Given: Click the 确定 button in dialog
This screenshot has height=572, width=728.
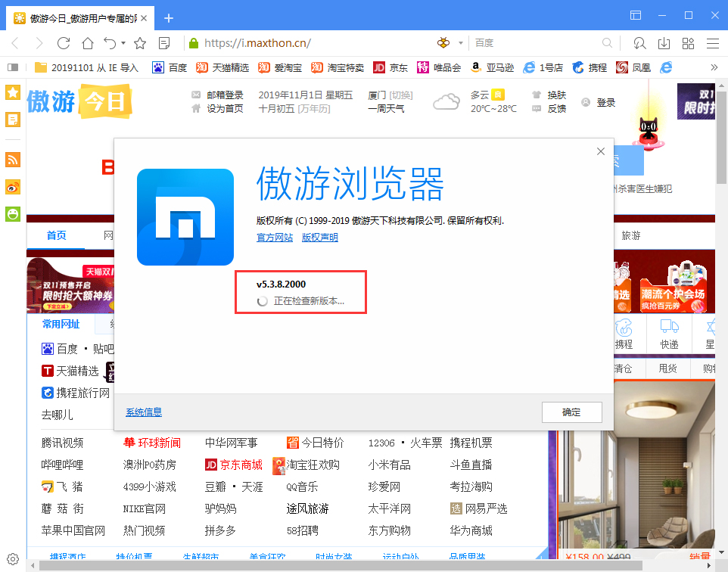Looking at the screenshot, I should (x=571, y=412).
